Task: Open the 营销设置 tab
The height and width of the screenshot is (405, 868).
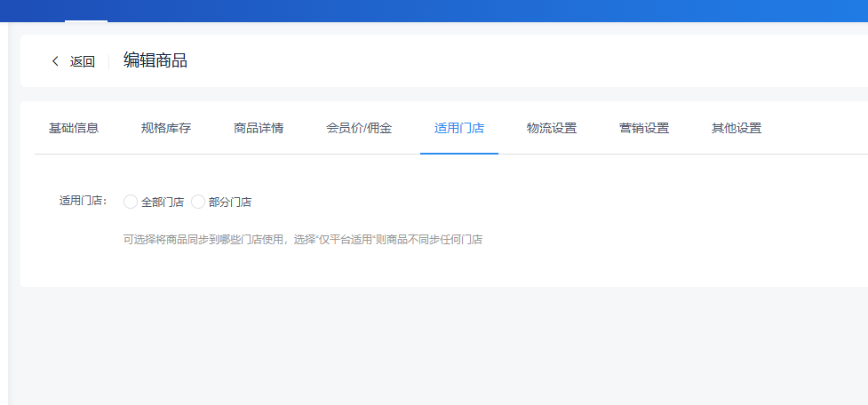Action: (644, 128)
